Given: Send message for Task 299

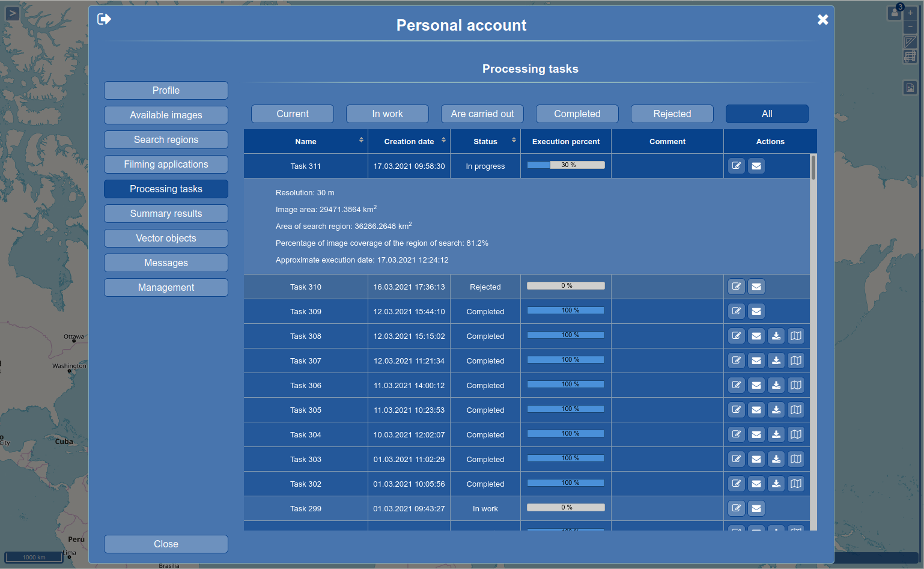Looking at the screenshot, I should pos(756,508).
